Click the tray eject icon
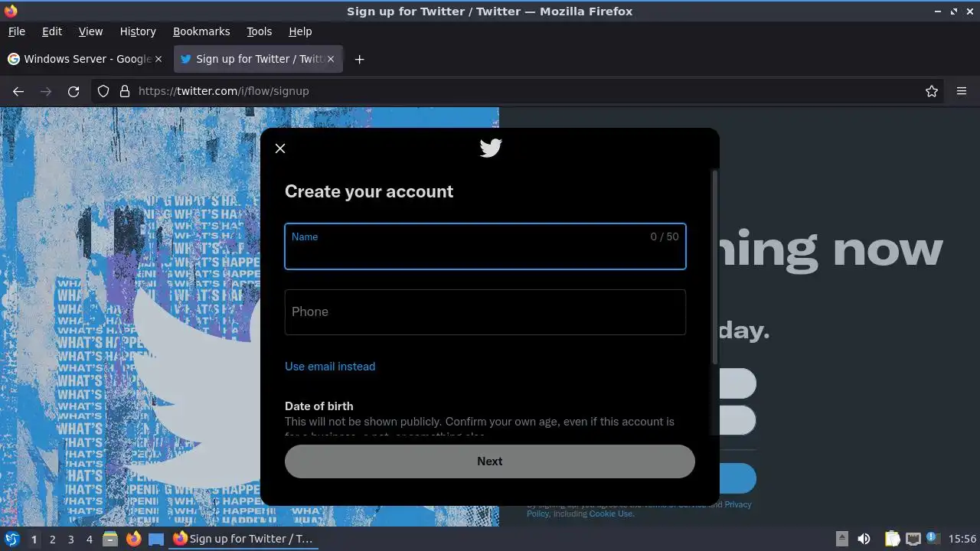Viewport: 980px width, 551px height. coord(841,539)
